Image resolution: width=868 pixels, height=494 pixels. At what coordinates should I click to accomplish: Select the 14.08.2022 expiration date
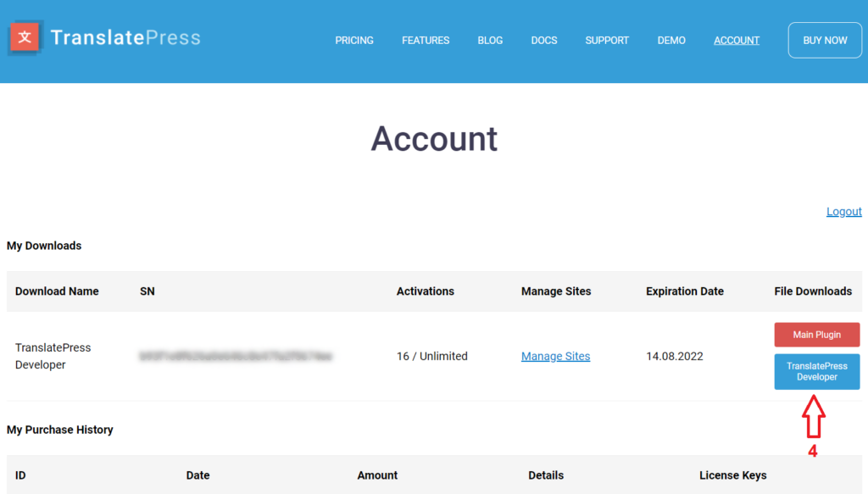point(674,356)
